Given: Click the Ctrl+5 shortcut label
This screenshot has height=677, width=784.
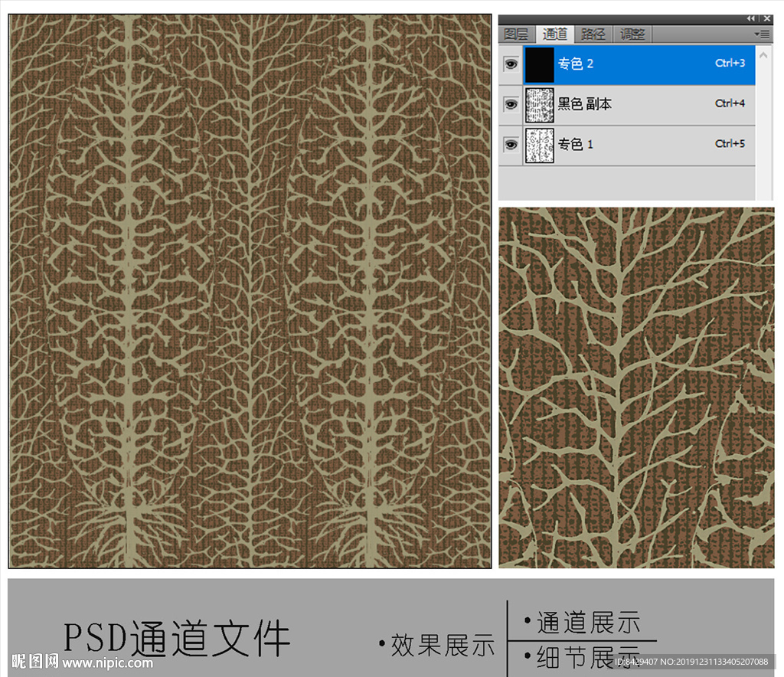Looking at the screenshot, I should (730, 144).
